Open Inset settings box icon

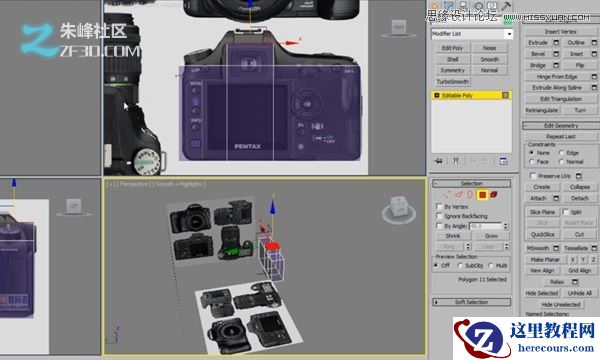[x=594, y=54]
